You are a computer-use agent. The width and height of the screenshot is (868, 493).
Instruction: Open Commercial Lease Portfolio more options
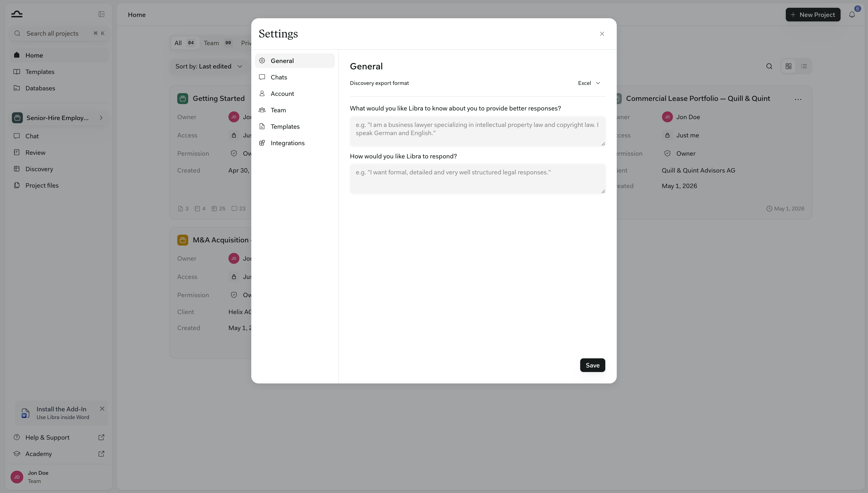click(798, 99)
